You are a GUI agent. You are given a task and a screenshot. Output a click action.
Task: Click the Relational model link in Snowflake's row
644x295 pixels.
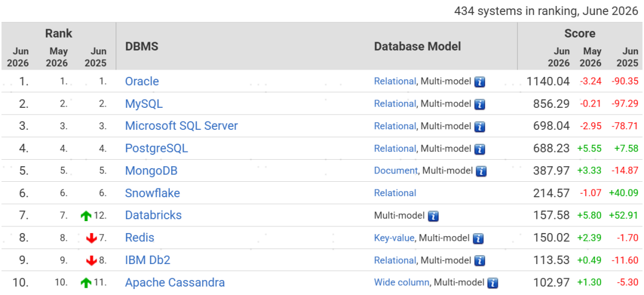[395, 193]
